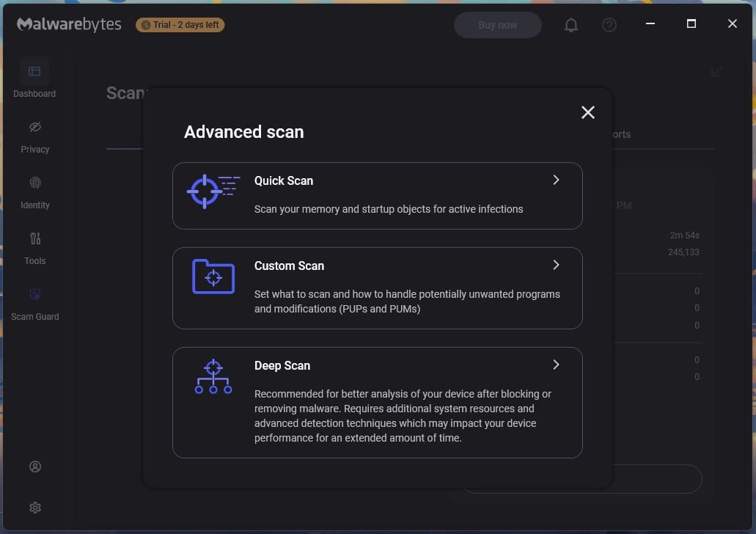Screen dimensions: 756x534
Task: Open Quick Scan option
Action: [x=378, y=196]
